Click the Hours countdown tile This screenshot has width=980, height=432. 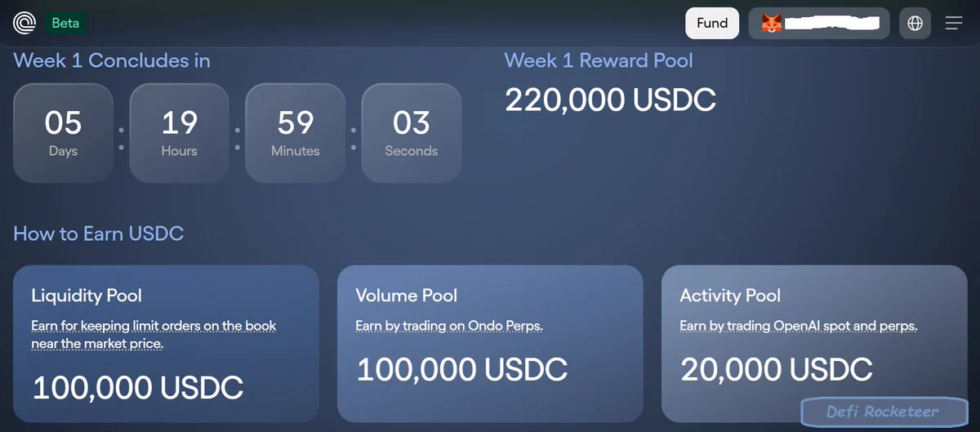[x=179, y=132]
